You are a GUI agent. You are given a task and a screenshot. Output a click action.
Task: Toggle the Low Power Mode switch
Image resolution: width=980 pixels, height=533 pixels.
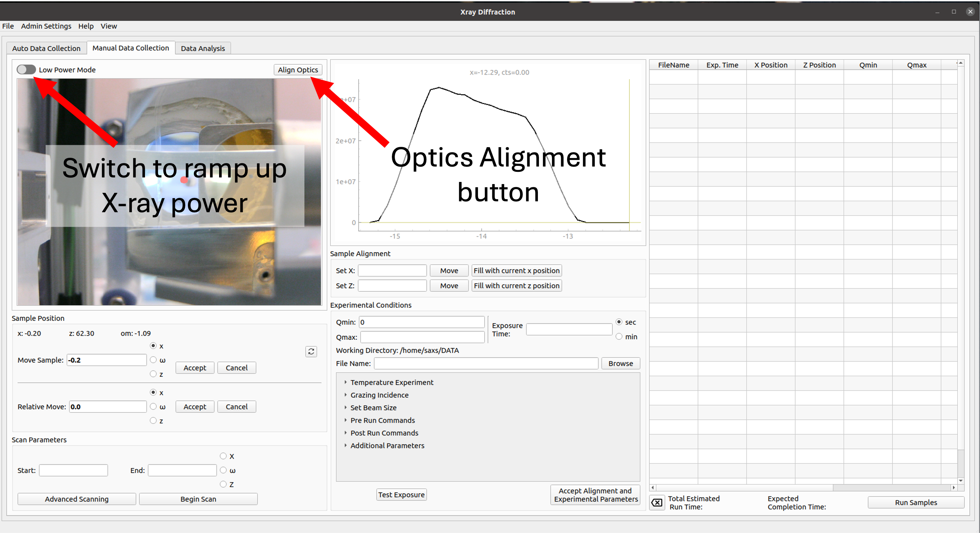(26, 70)
